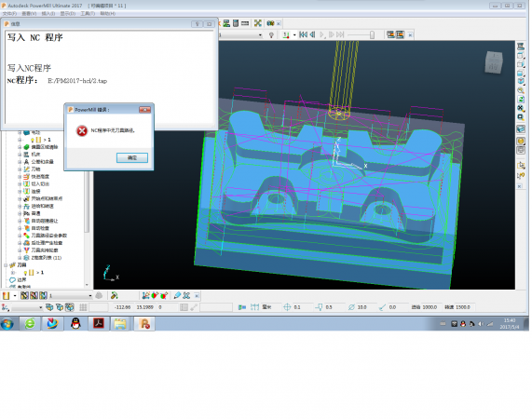Toggle the light bulb of tool '> 1' under 刀具
The image size is (532, 419).
click(x=25, y=273)
